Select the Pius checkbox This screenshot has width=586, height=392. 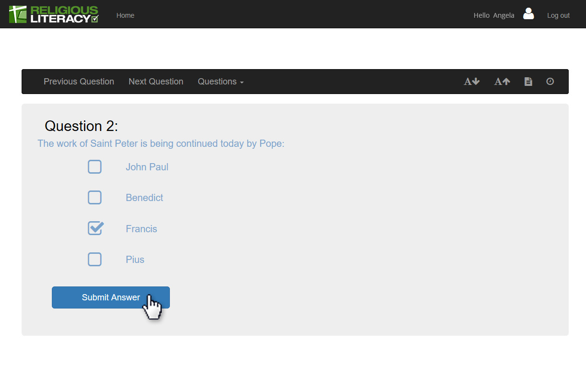(x=95, y=260)
